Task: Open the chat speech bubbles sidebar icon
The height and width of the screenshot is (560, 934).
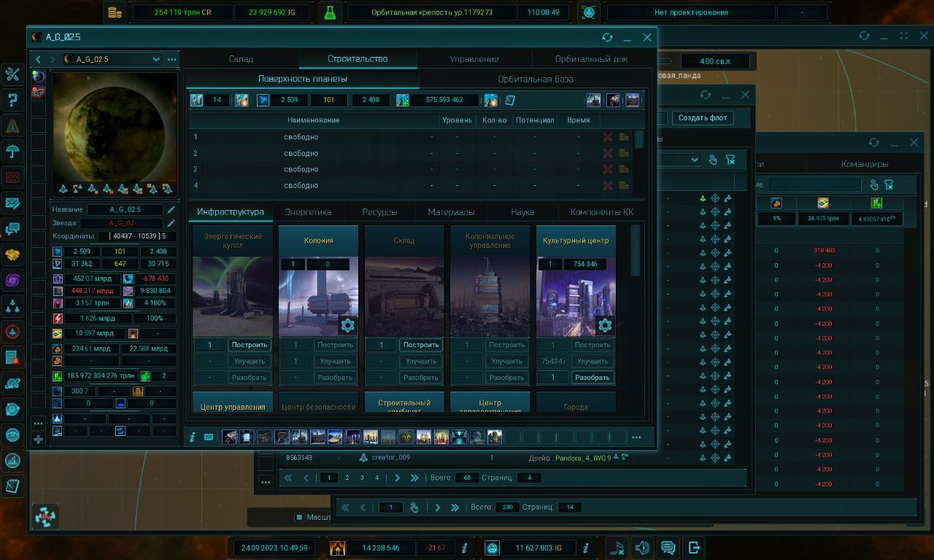Action: (x=12, y=229)
